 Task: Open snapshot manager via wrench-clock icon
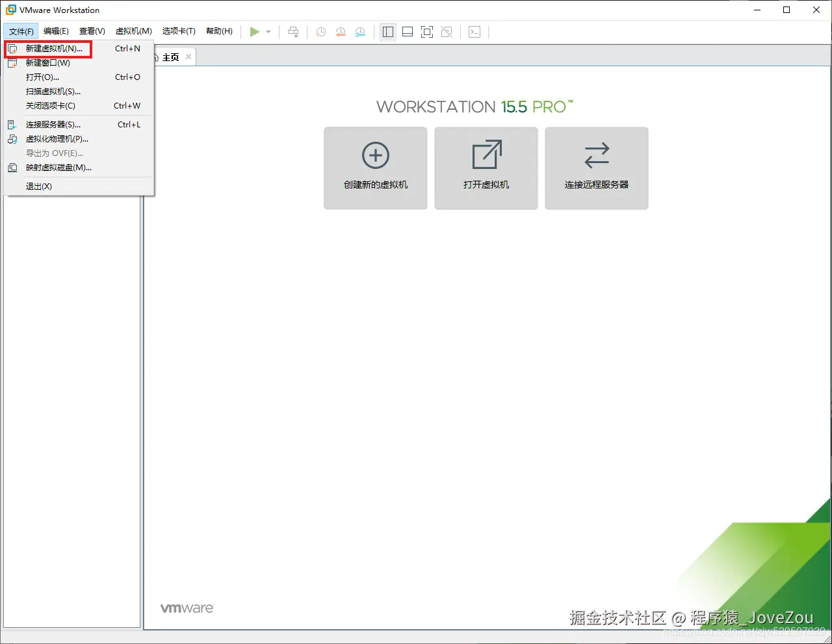361,31
